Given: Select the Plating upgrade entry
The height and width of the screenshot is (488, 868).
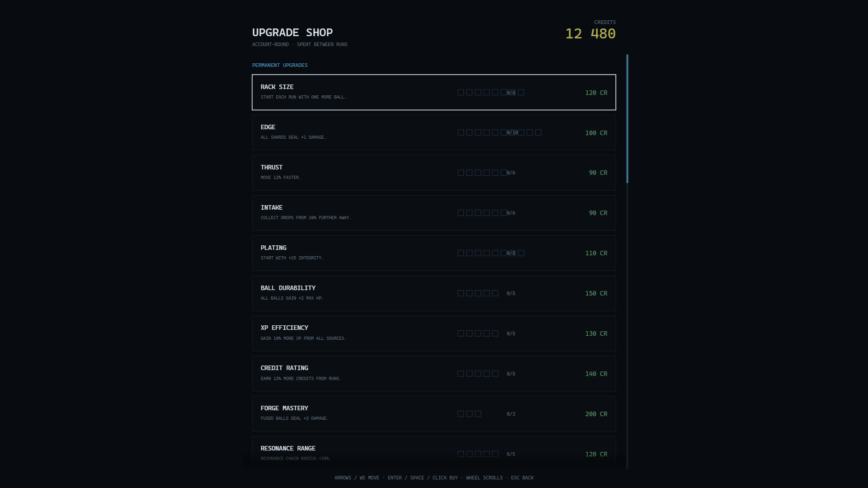Looking at the screenshot, I should 434,253.
